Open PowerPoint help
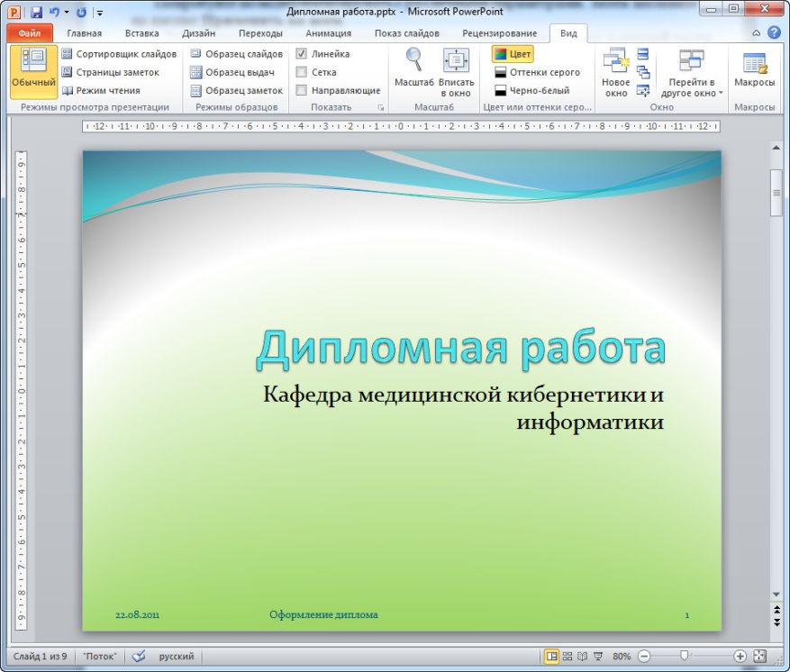 774,32
